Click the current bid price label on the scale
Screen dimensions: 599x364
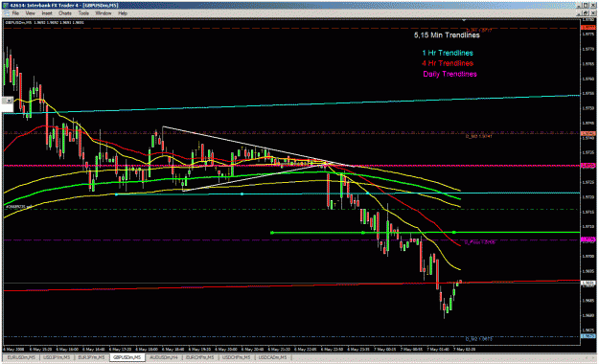tap(587, 283)
